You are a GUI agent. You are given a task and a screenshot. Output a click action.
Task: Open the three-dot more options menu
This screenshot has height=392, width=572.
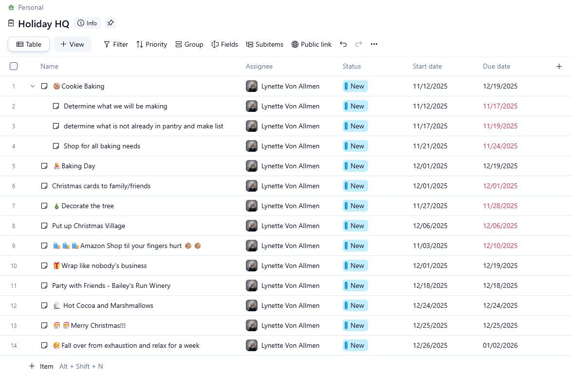374,44
